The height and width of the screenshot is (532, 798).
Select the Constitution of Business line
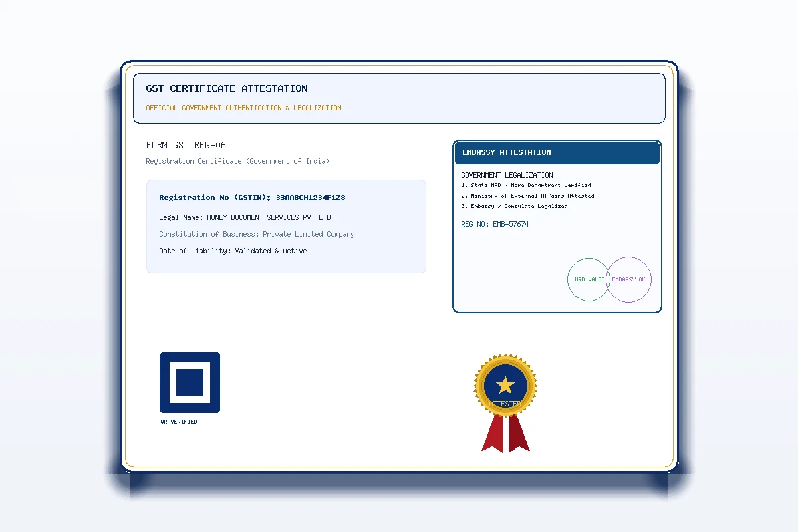click(x=257, y=234)
